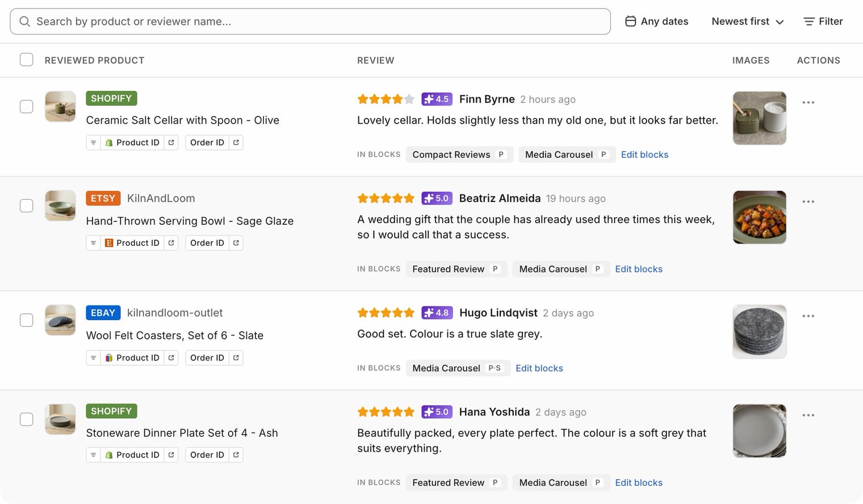Click the 4.8 rating badge for Hugo Lindqvist
863x504 pixels.
click(x=437, y=313)
